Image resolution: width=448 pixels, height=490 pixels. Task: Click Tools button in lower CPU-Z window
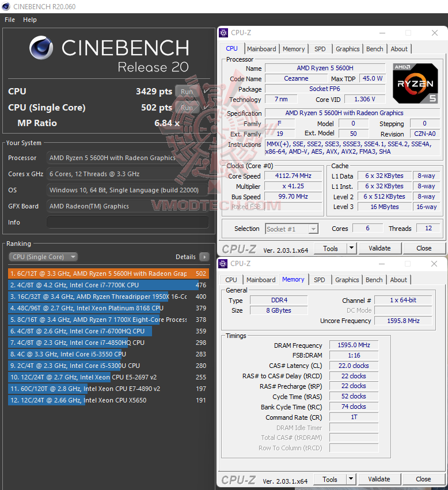pos(330,480)
